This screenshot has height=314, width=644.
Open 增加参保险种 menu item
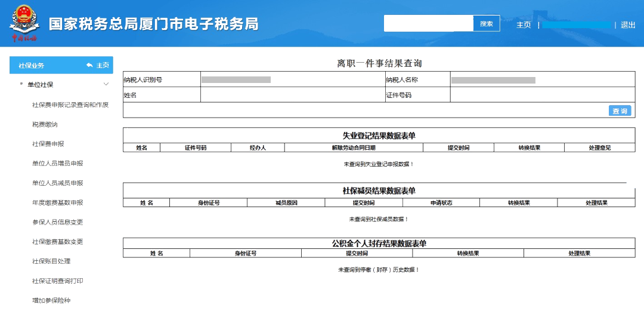[x=51, y=300]
